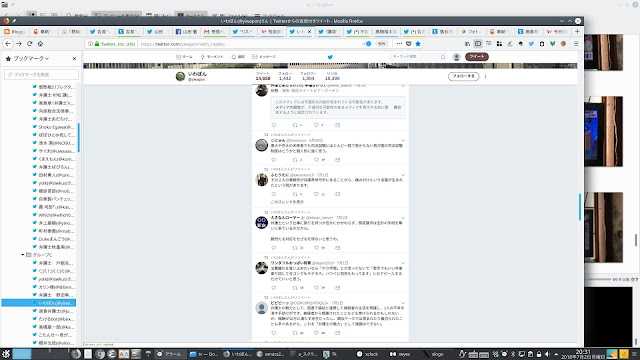Toggle the sidebar toolbar button
This screenshot has height=360, width=640.
[478, 44]
